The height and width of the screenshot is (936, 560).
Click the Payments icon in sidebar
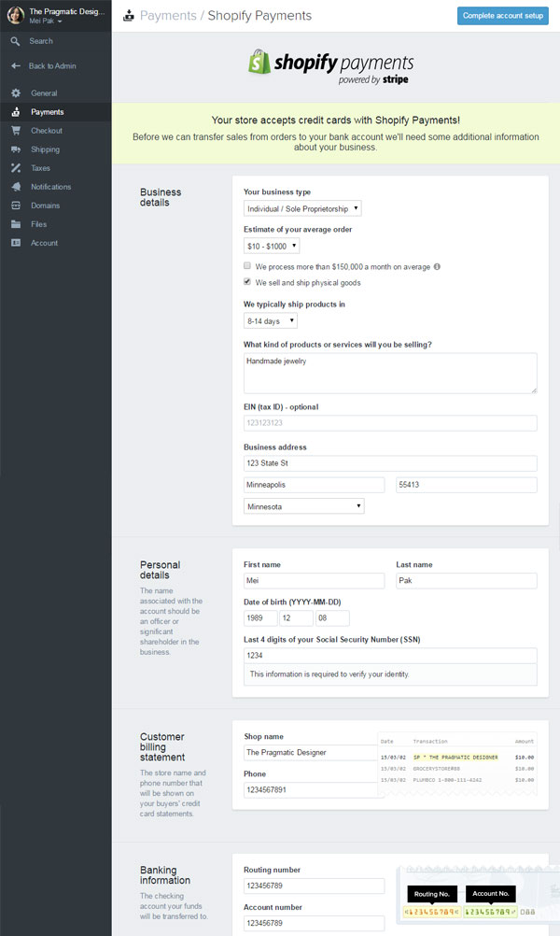tap(16, 111)
